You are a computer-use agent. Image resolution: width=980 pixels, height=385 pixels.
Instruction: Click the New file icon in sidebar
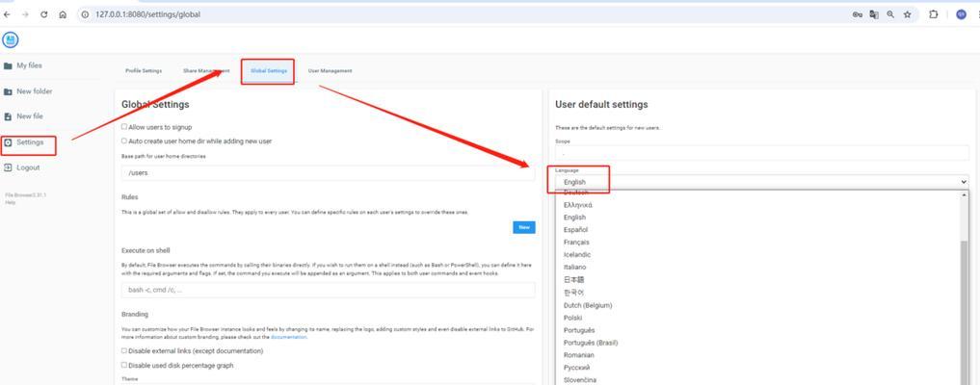coord(8,116)
